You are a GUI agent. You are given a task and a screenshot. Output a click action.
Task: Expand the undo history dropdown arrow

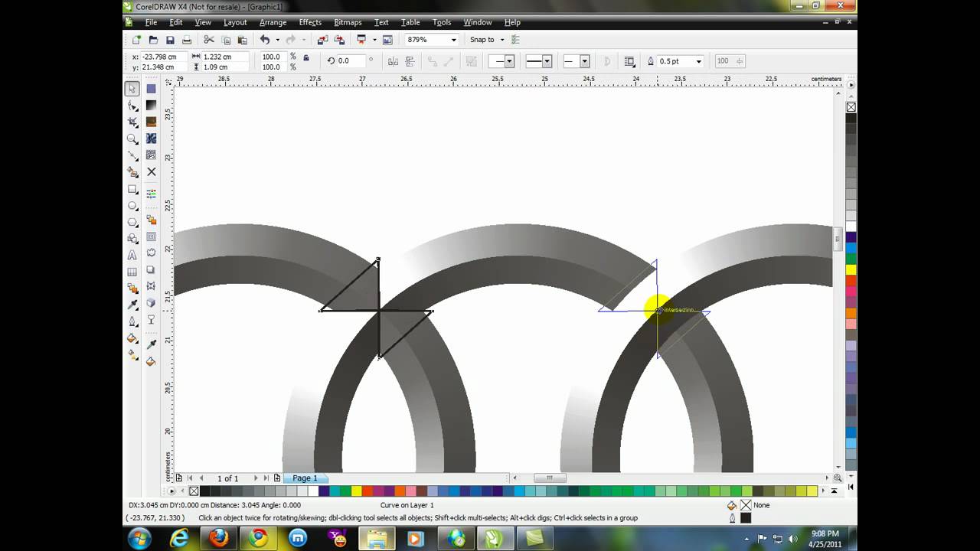[277, 40]
